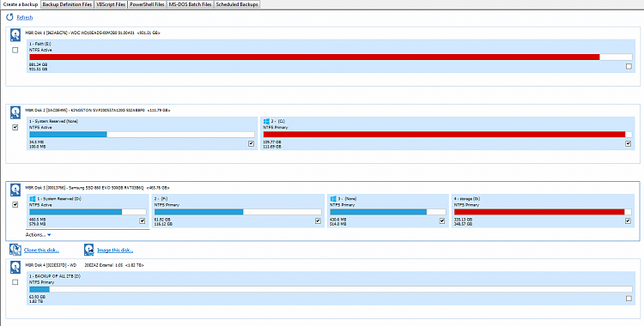This screenshot has height=326, width=644.
Task: Click the Image this disk link
Action: point(115,250)
